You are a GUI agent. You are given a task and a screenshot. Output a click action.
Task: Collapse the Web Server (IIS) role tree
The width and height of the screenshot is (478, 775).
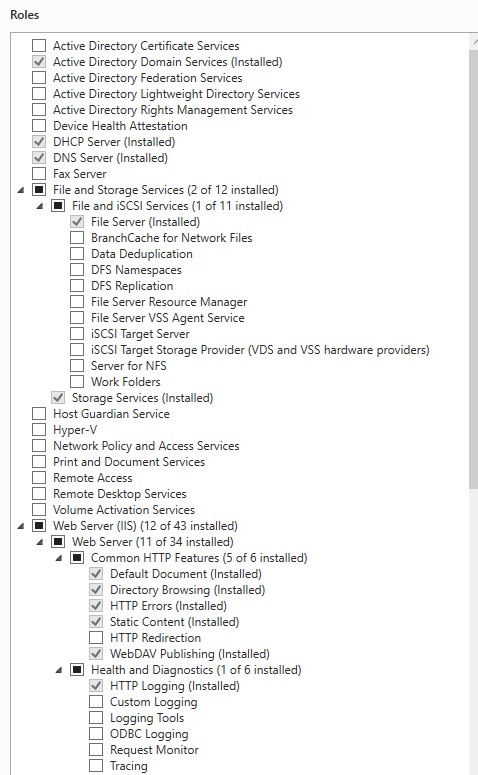click(x=20, y=526)
